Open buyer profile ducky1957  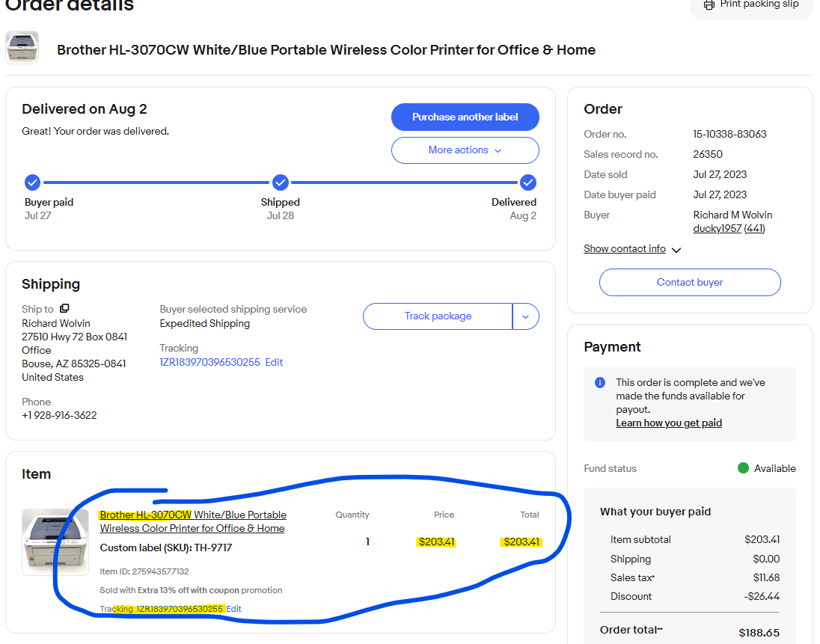coord(717,228)
